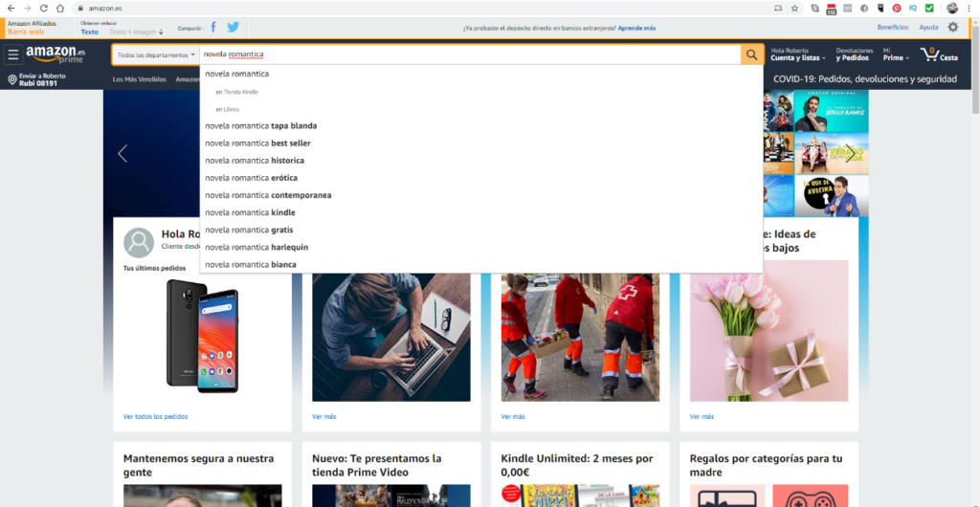
Task: Click the grey Facebook extension icon
Action: pyautogui.click(x=864, y=8)
